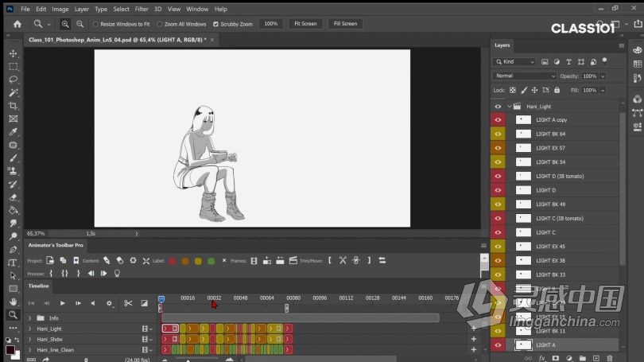
Task: Open the Opacity value dropdown arrow
Action: (603, 76)
